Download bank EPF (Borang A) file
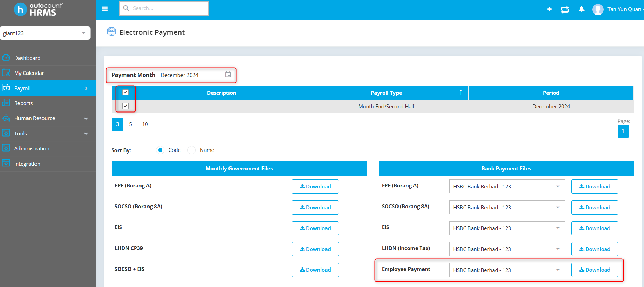 click(595, 186)
